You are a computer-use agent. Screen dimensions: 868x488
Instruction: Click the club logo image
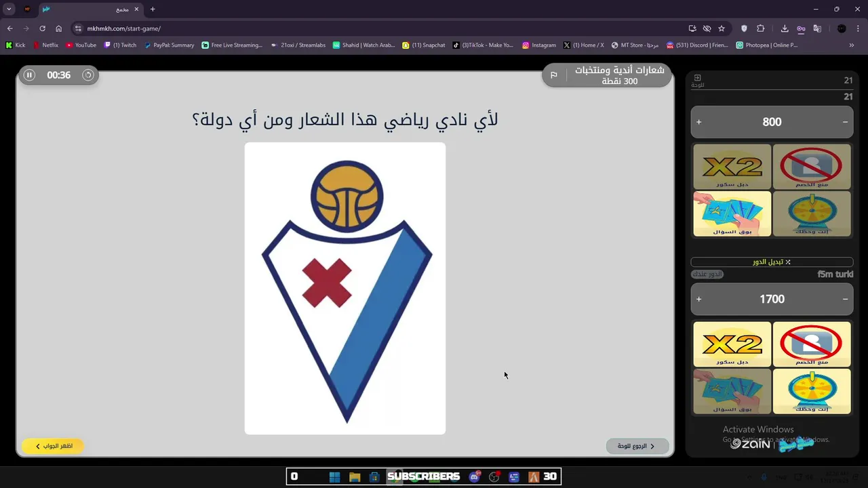345,288
